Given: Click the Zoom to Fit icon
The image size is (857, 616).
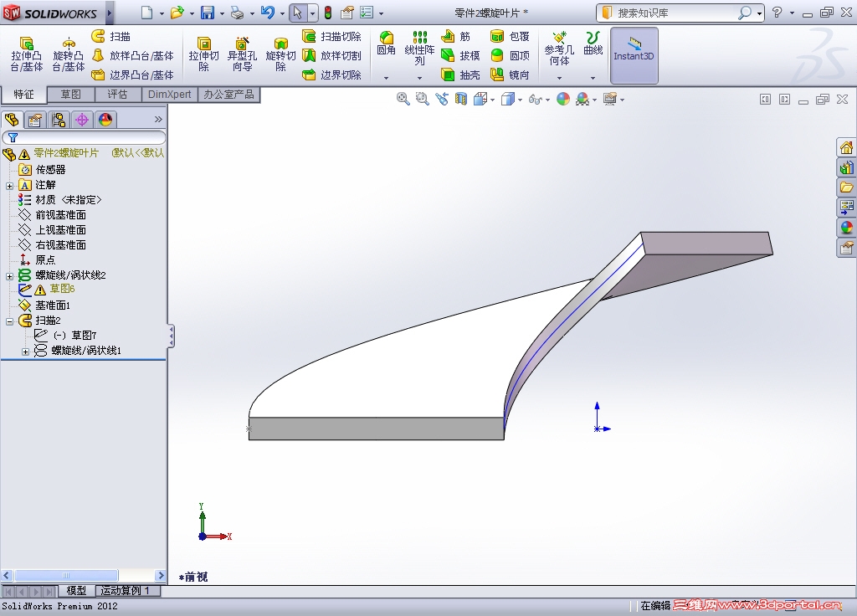Looking at the screenshot, I should point(403,99).
